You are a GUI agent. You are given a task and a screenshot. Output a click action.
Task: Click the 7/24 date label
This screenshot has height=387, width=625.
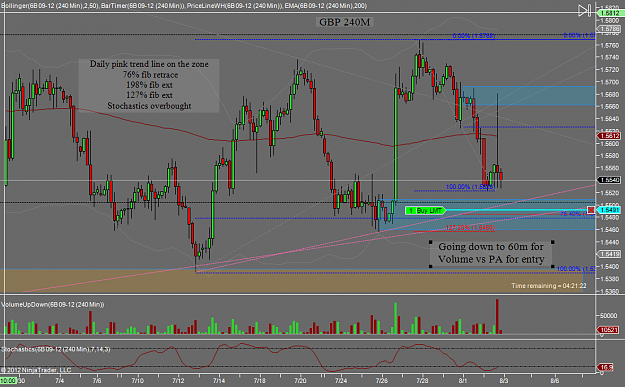pyautogui.click(x=341, y=381)
